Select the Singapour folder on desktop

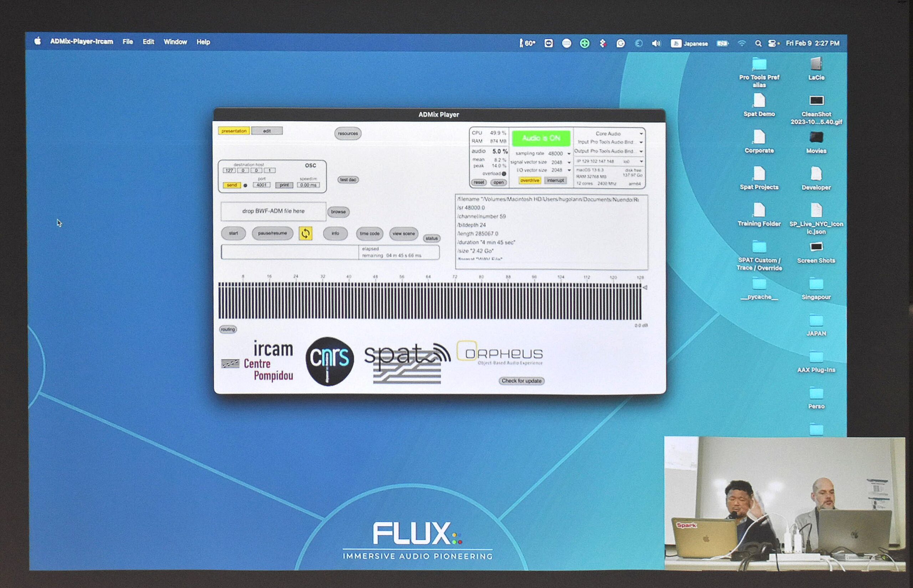(x=816, y=289)
